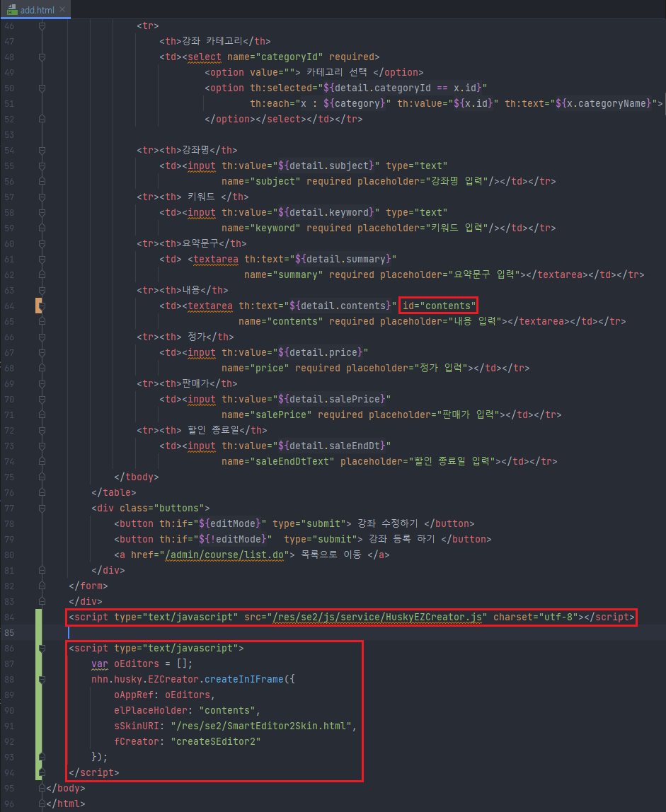666x812 pixels.
Task: Click fold marker beside closing html tag
Action: (x=42, y=804)
